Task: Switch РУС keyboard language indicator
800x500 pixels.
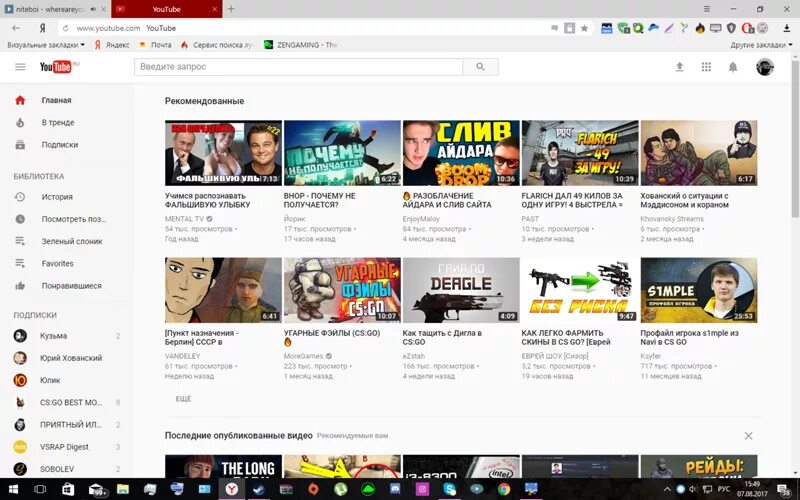Action: click(723, 489)
